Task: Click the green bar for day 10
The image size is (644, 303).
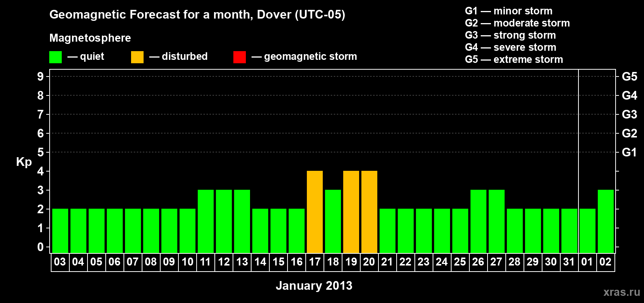Action: [188, 231]
